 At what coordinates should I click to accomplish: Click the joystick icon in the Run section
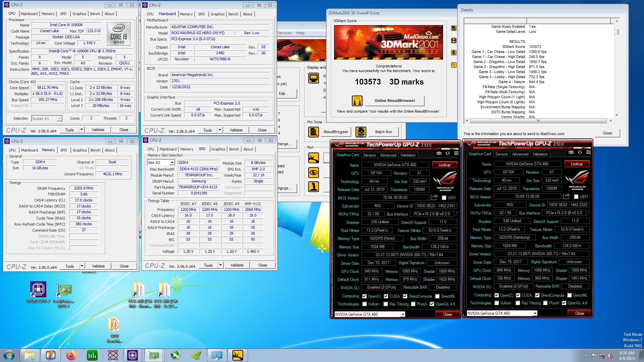(x=314, y=186)
